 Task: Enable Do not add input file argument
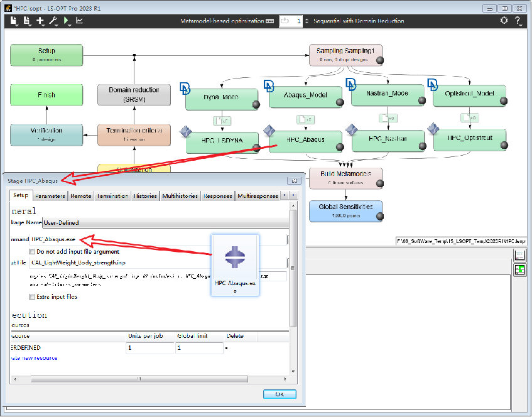coord(32,252)
